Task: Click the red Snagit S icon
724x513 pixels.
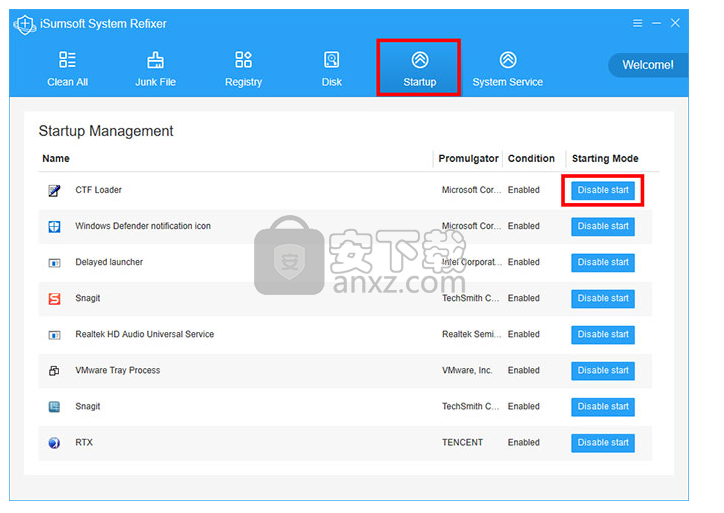Action: click(54, 299)
